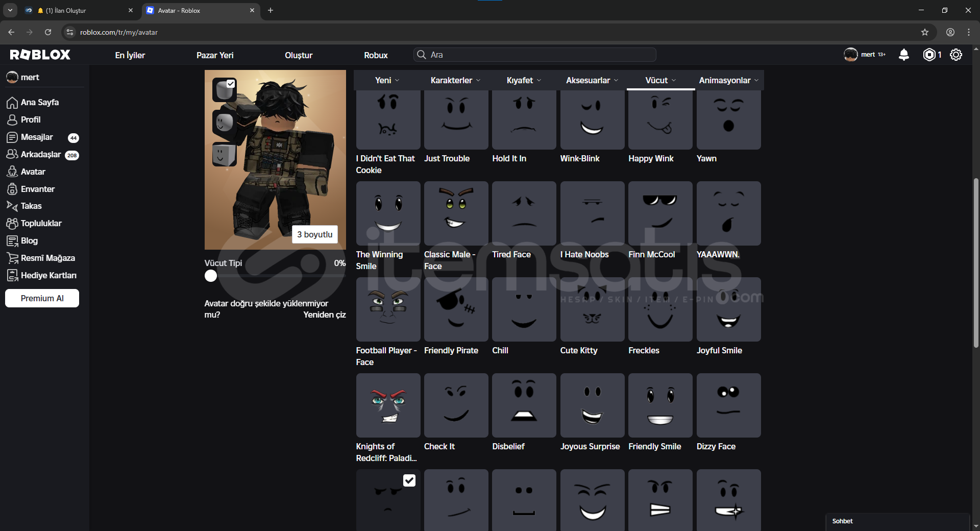
Task: Click the browser address bar URL
Action: coord(119,32)
